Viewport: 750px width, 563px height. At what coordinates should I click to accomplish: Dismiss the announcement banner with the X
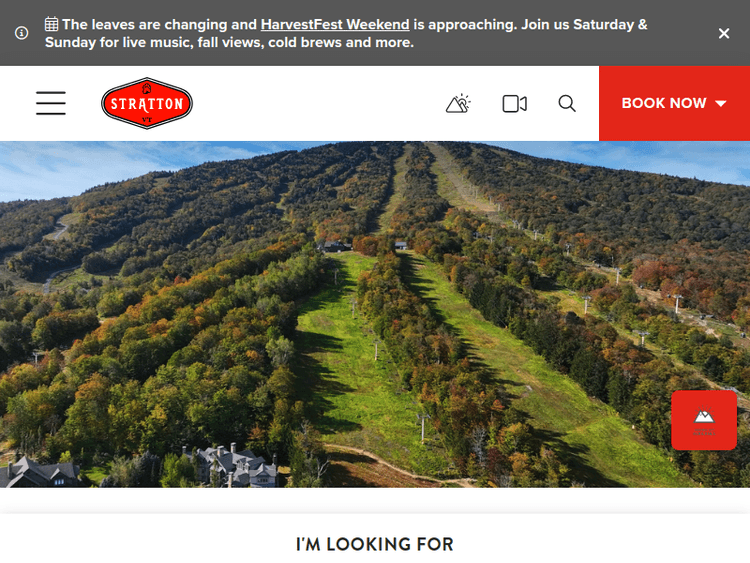[724, 33]
